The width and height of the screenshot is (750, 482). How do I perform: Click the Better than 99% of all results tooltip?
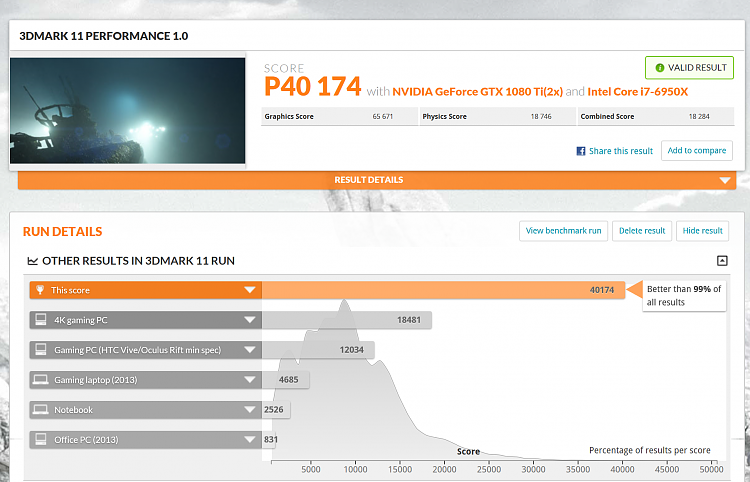(684, 296)
